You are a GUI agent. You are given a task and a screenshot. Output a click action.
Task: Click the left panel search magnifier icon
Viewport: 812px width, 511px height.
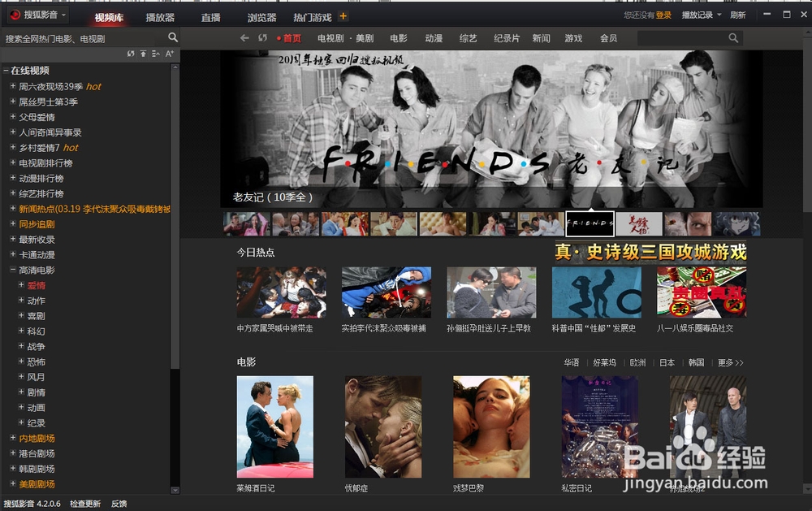pyautogui.click(x=173, y=37)
